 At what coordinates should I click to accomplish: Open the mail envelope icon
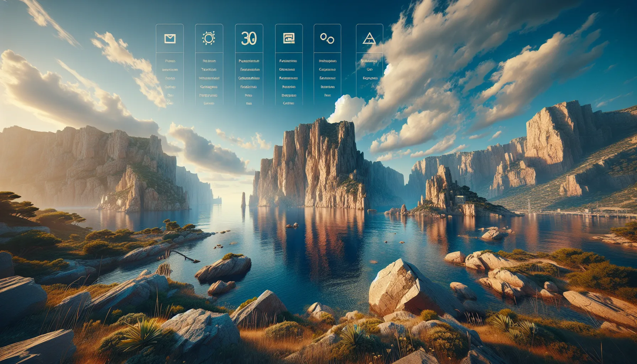pos(170,38)
